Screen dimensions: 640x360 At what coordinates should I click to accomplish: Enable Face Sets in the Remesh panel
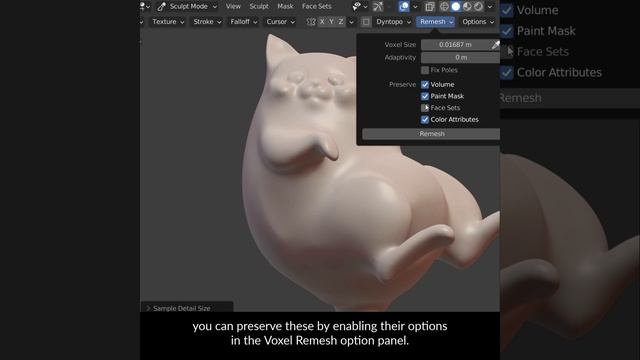point(425,108)
